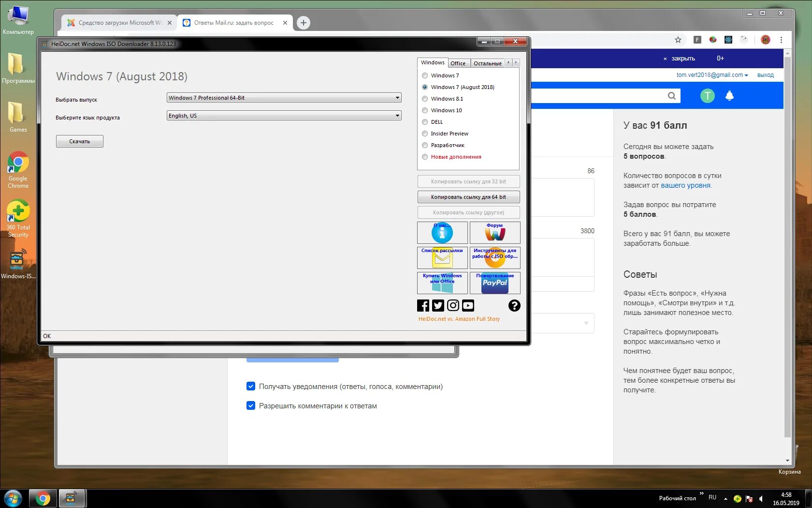Open a new Chrome tab
The height and width of the screenshot is (508, 812).
[x=304, y=23]
